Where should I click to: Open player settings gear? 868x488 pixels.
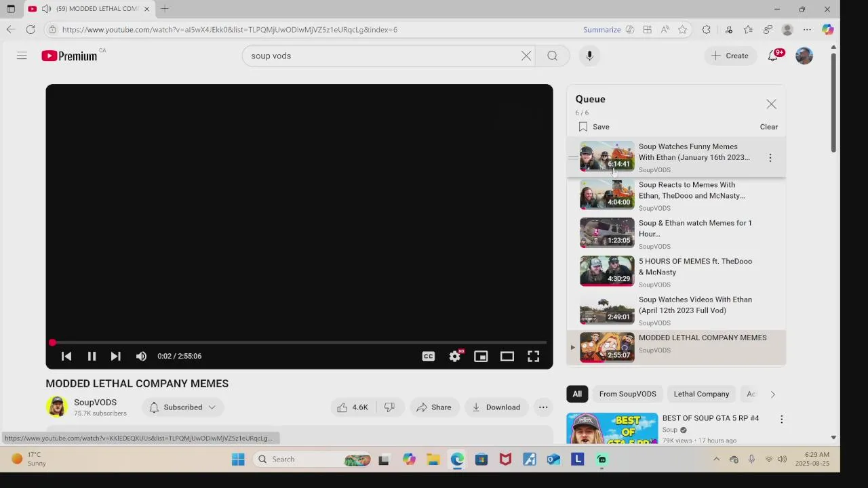[455, 356]
